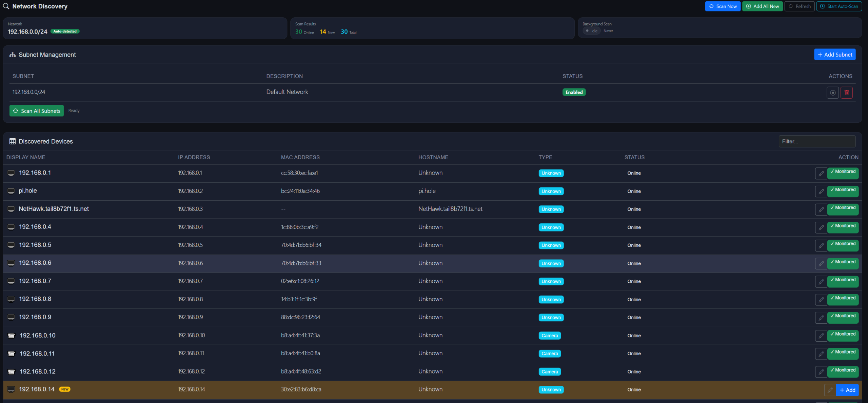The height and width of the screenshot is (403, 868).
Task: Click the edit pencil for 192.168.0.1
Action: (821, 173)
